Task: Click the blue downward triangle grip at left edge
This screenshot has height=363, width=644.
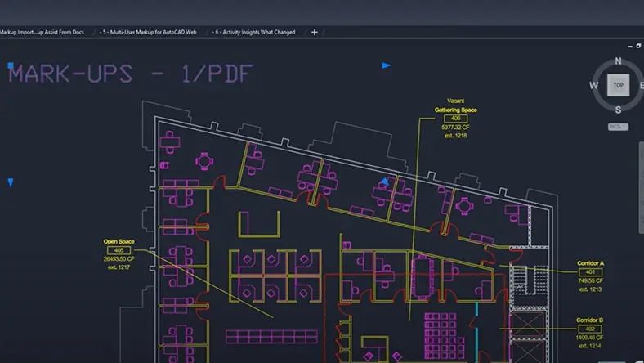Action: pyautogui.click(x=11, y=182)
